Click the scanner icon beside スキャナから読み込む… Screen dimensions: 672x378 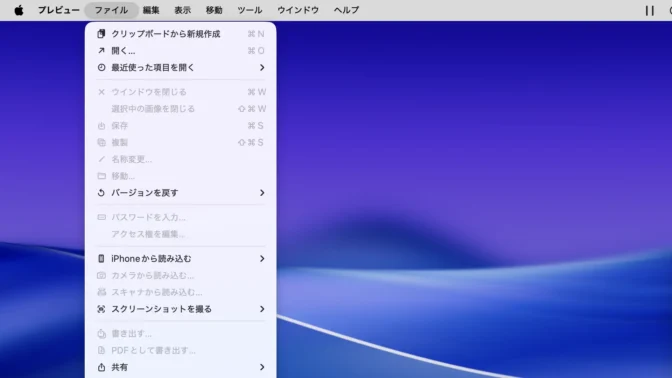coord(101,292)
